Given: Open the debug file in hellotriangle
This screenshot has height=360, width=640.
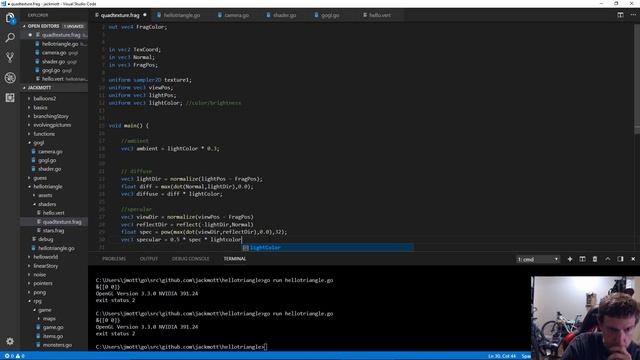Looking at the screenshot, I should (x=46, y=240).
